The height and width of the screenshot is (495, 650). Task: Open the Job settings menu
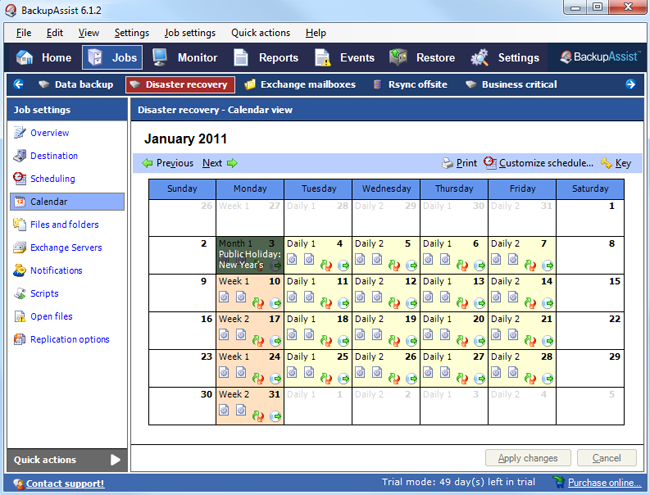190,33
